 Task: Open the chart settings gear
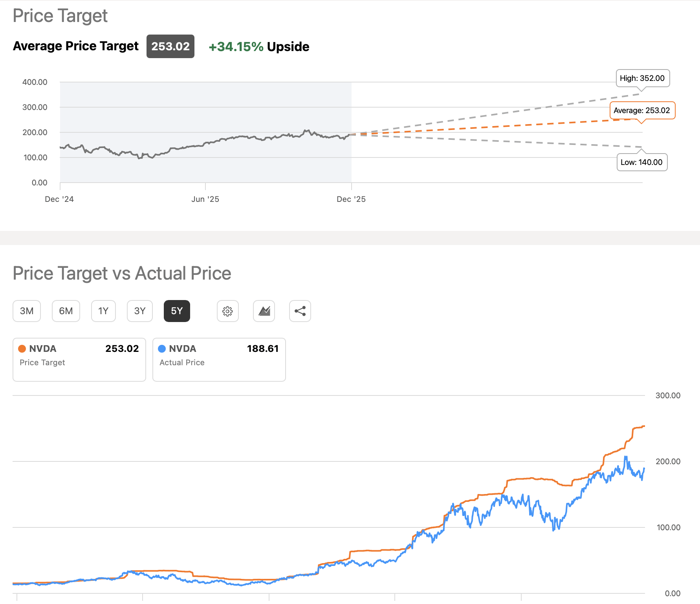[228, 311]
